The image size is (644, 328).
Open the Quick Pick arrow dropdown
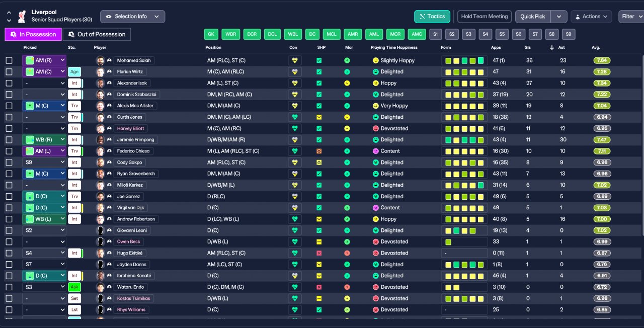pos(559,17)
